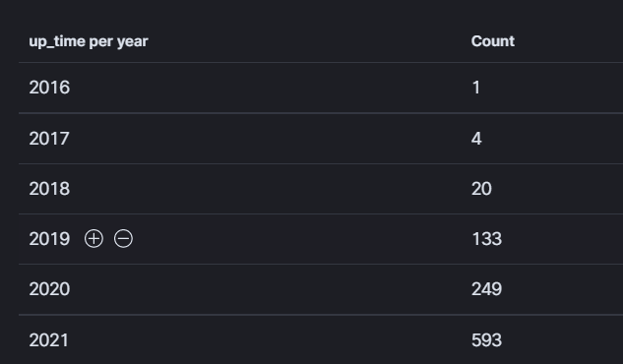Click the empty area of the 2017 row
This screenshot has height=364, width=623.
coord(271,139)
